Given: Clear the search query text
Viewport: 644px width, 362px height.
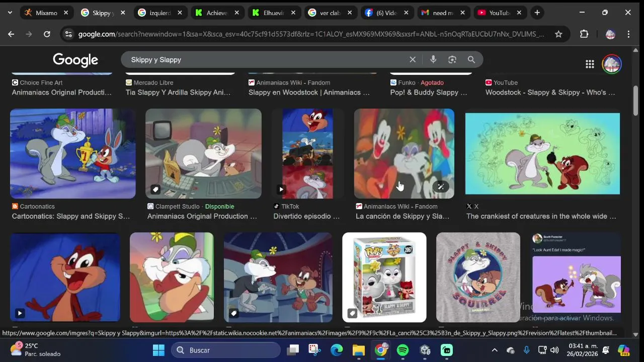Looking at the screenshot, I should (x=413, y=60).
